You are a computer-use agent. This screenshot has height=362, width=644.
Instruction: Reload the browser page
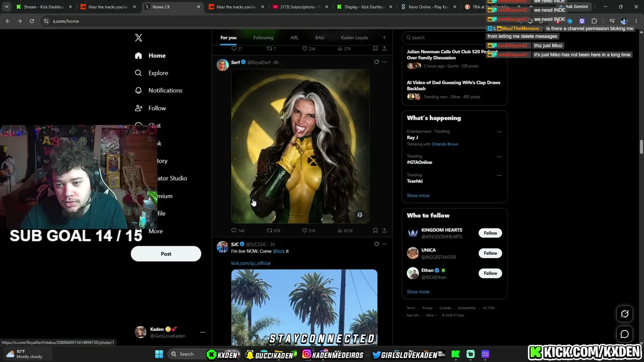[32, 21]
